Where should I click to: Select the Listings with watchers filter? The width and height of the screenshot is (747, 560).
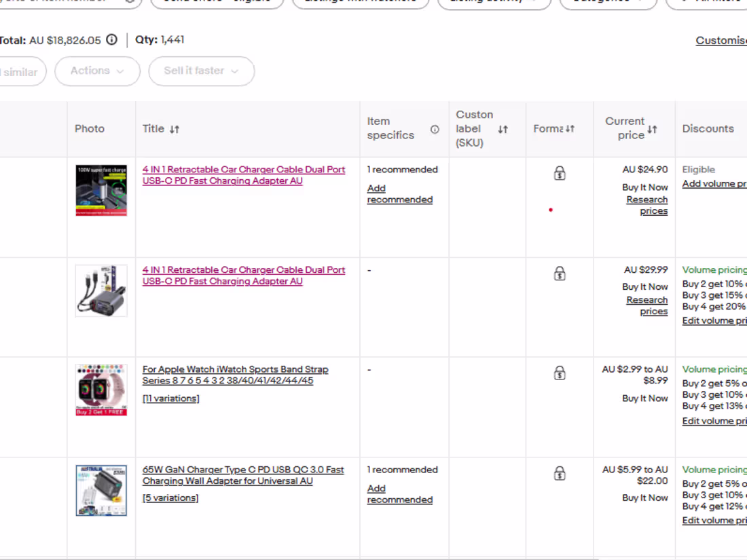(x=361, y=2)
